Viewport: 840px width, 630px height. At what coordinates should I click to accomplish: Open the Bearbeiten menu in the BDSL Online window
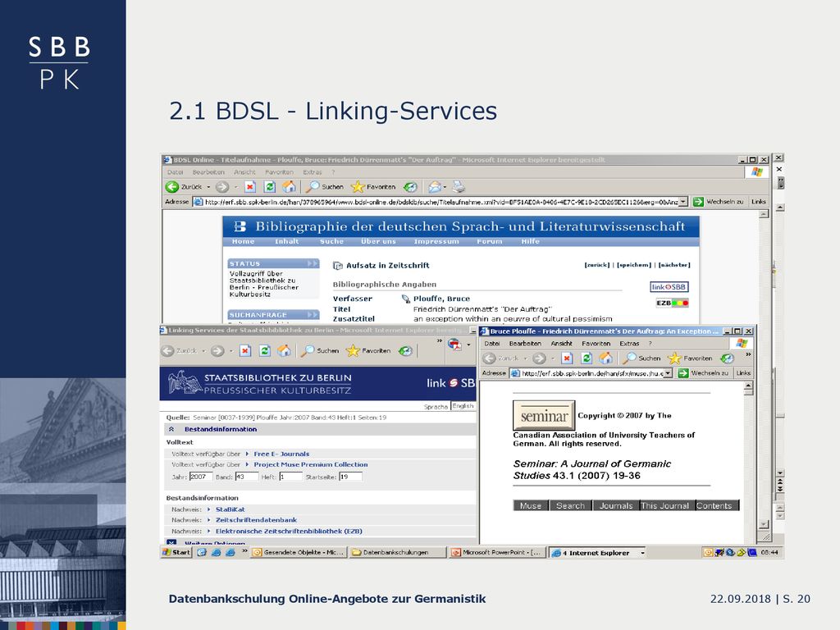208,172
